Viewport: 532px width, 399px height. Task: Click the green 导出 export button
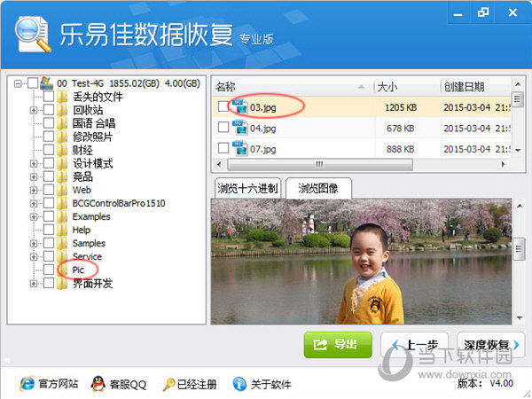pos(338,345)
